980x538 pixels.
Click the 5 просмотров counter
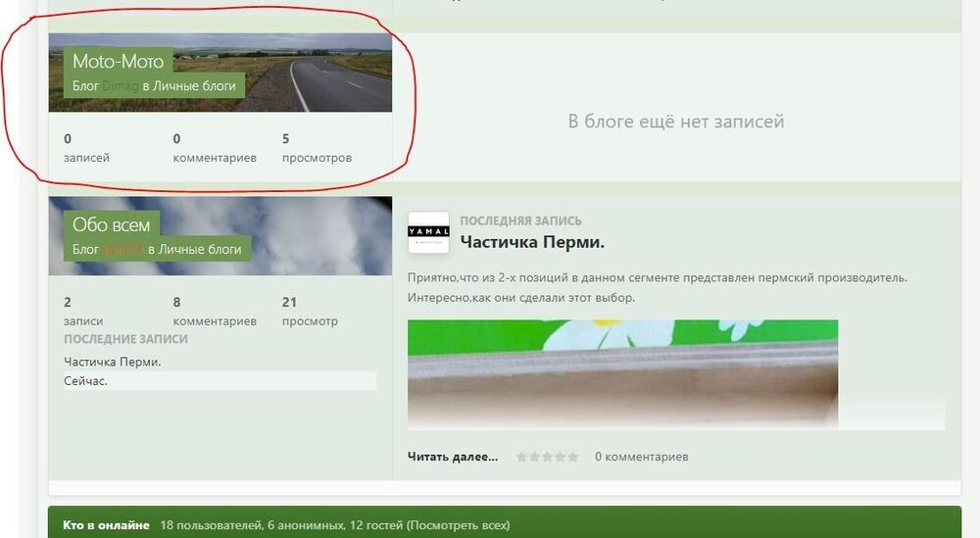click(317, 148)
